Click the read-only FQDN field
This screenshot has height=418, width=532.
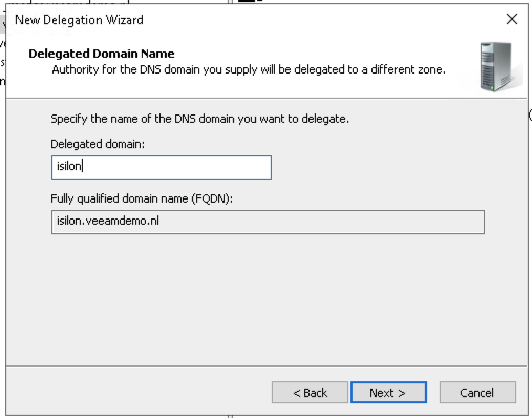pos(268,222)
